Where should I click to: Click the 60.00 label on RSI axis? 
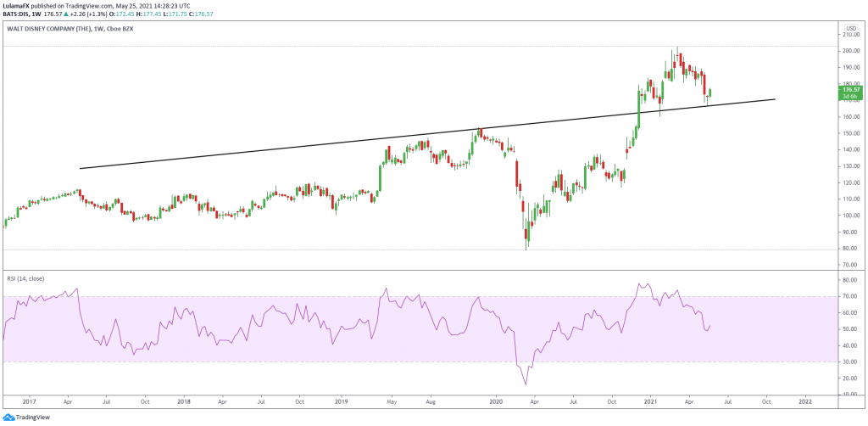851,313
